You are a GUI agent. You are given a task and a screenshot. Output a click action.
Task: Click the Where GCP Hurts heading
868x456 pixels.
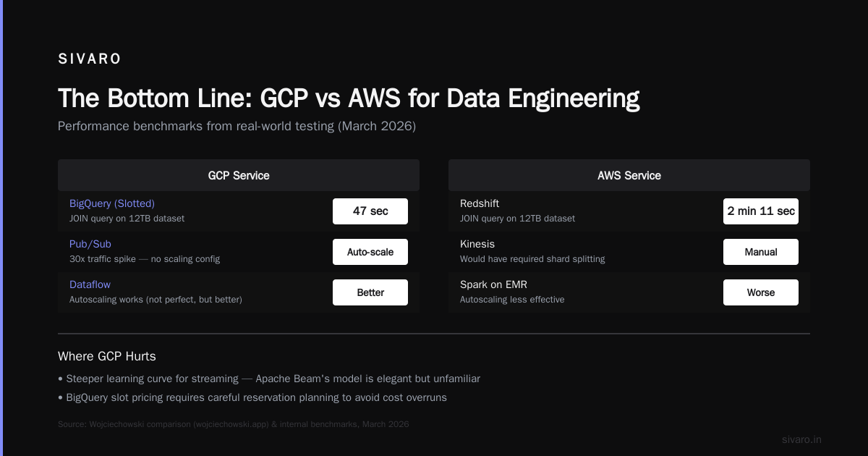point(107,356)
